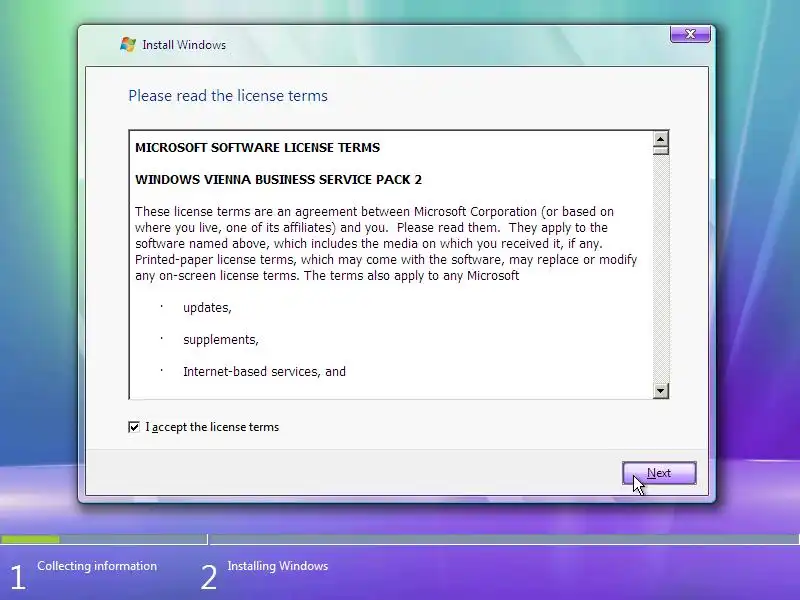800x600 pixels.
Task: Click 'I accept the license terms' label
Action: coord(212,427)
